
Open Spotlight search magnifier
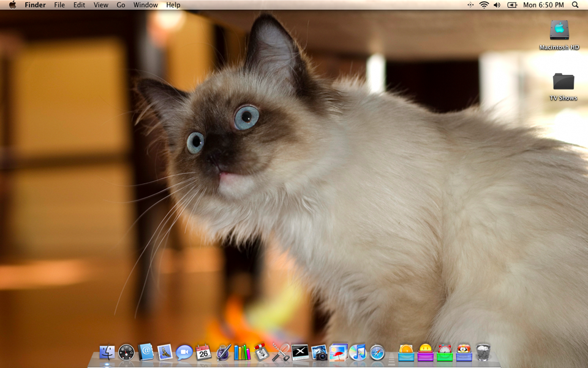click(575, 5)
